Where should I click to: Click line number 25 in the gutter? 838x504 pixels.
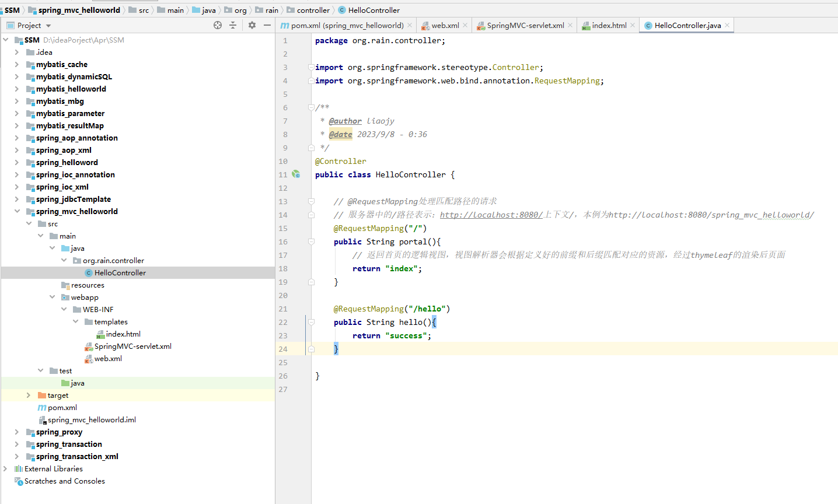(283, 362)
